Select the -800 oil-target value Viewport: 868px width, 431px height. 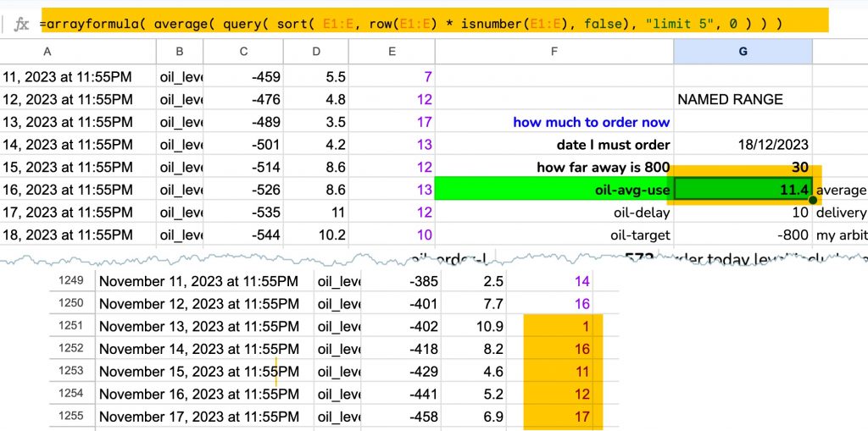coord(743,235)
